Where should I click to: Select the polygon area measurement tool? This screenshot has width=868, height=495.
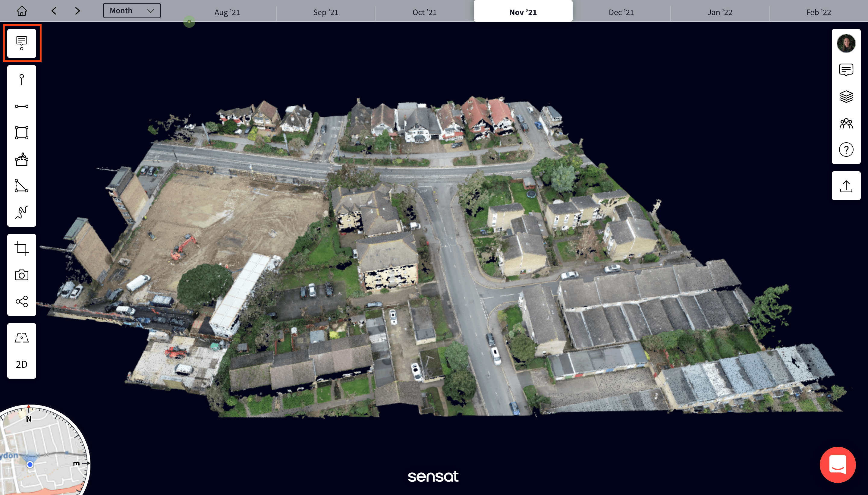pos(21,133)
